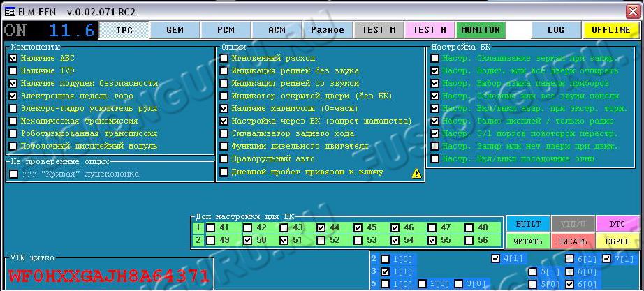Open DTC error codes
644x291 pixels.
point(617,224)
